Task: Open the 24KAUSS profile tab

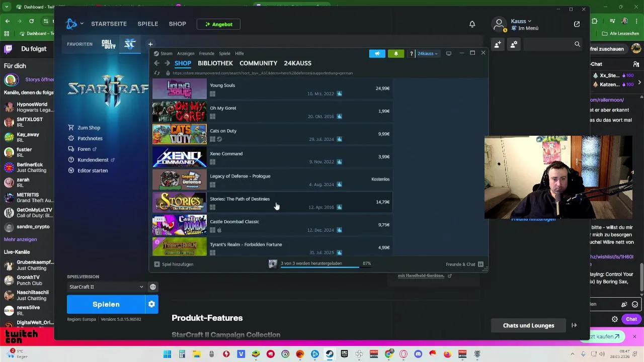Action: tap(297, 63)
